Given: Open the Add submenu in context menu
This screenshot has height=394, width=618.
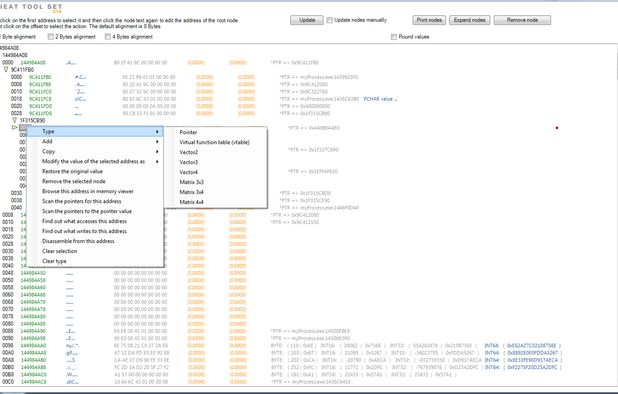Looking at the screenshot, I should pyautogui.click(x=95, y=141).
